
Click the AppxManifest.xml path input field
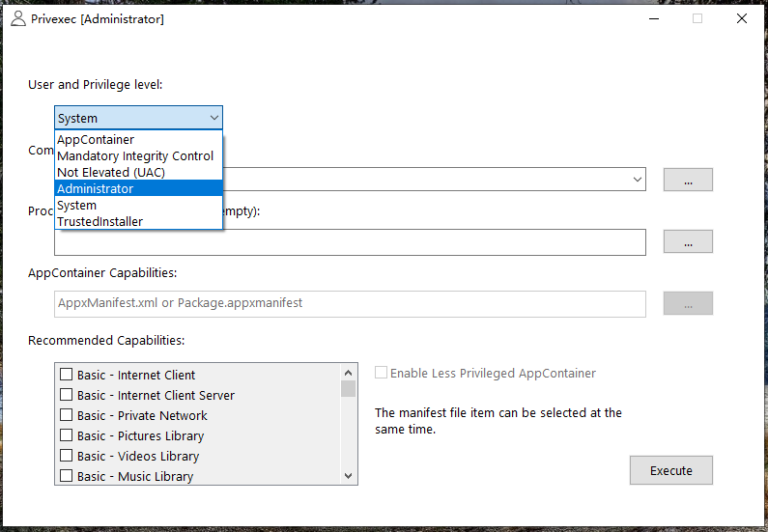point(350,303)
